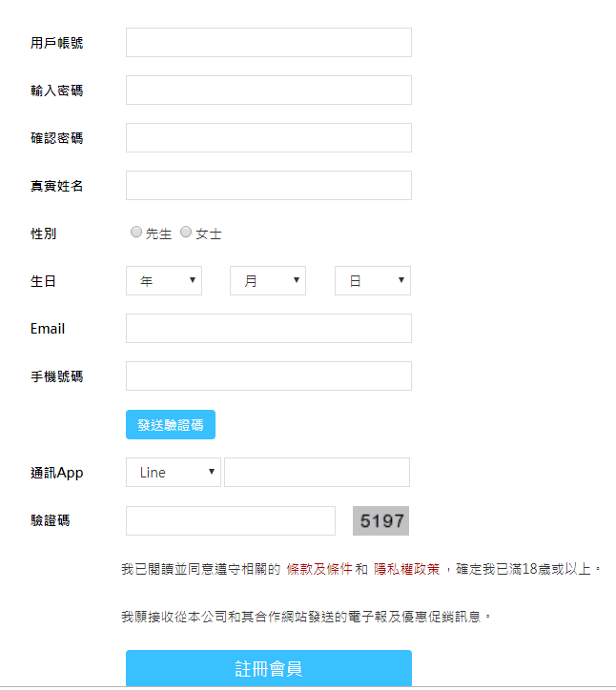The height and width of the screenshot is (690, 616).
Task: Select the 女士 radio button
Action: tap(186, 232)
